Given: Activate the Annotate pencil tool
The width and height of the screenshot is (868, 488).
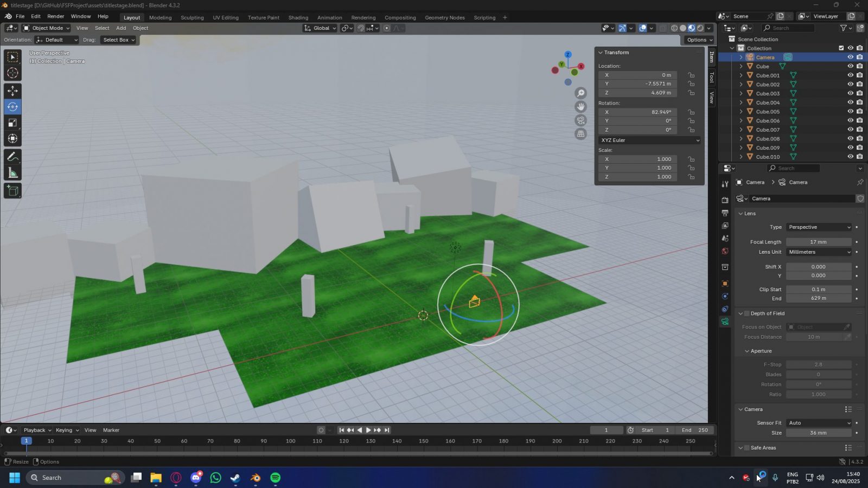Looking at the screenshot, I should (12, 157).
